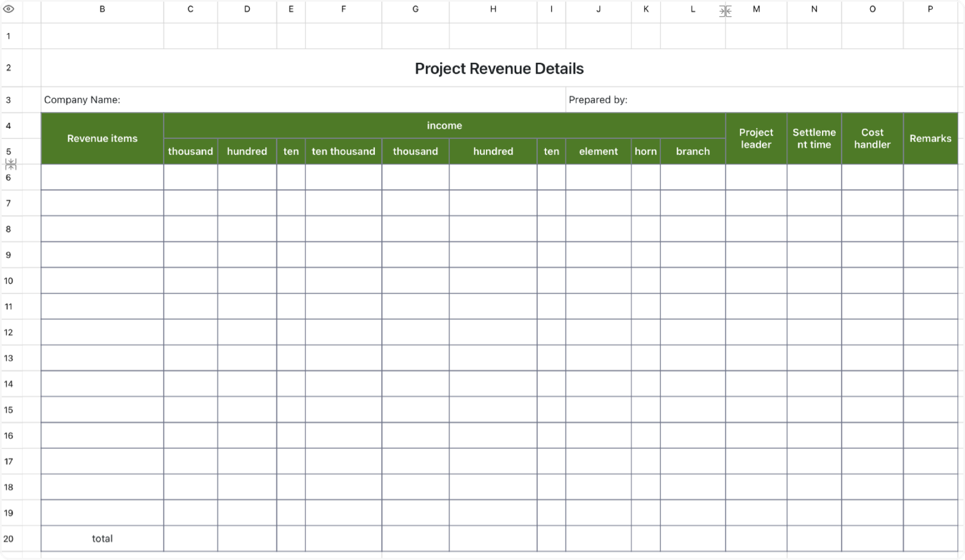Select column C header
Image resolution: width=965 pixels, height=560 pixels.
pos(191,9)
